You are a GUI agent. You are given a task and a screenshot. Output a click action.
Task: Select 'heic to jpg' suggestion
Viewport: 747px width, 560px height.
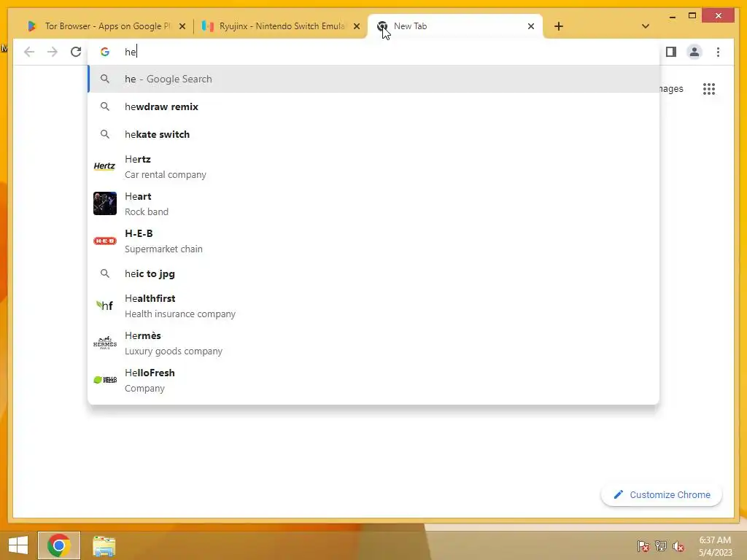click(x=373, y=274)
